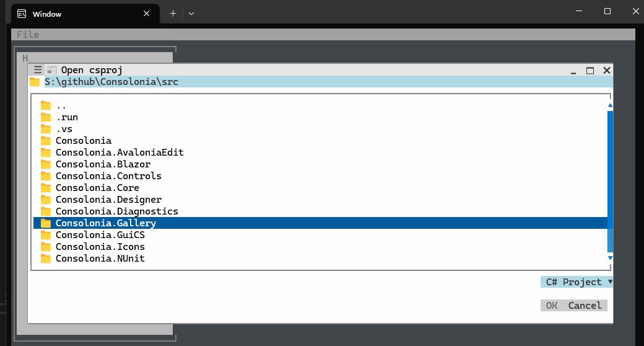Image resolution: width=644 pixels, height=346 pixels.
Task: Click the terminal icon on Window tab
Action: point(22,14)
